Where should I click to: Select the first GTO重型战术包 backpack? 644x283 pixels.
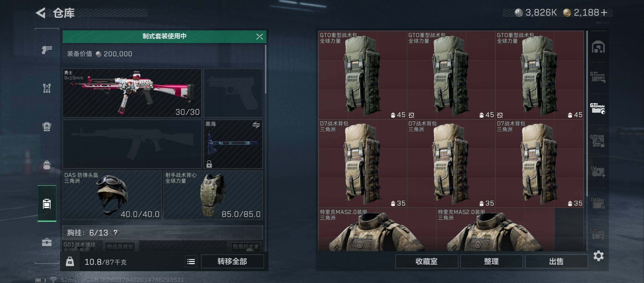363,75
